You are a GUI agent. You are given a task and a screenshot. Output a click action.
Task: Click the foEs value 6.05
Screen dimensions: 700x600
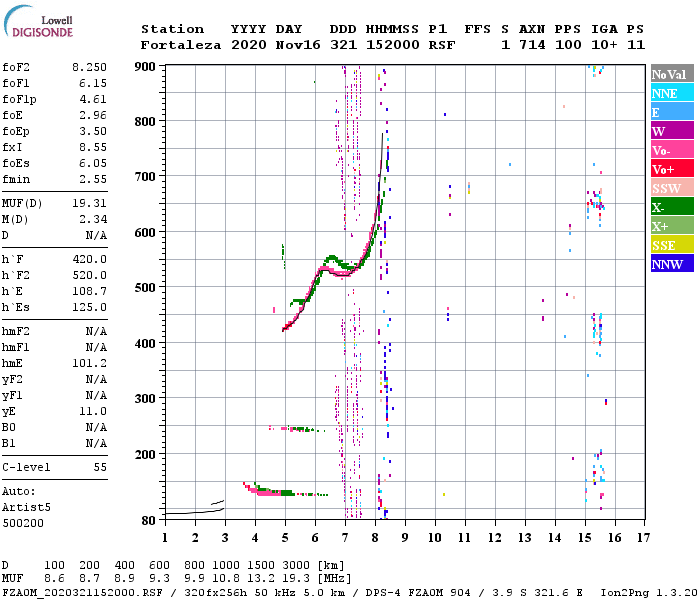click(93, 163)
